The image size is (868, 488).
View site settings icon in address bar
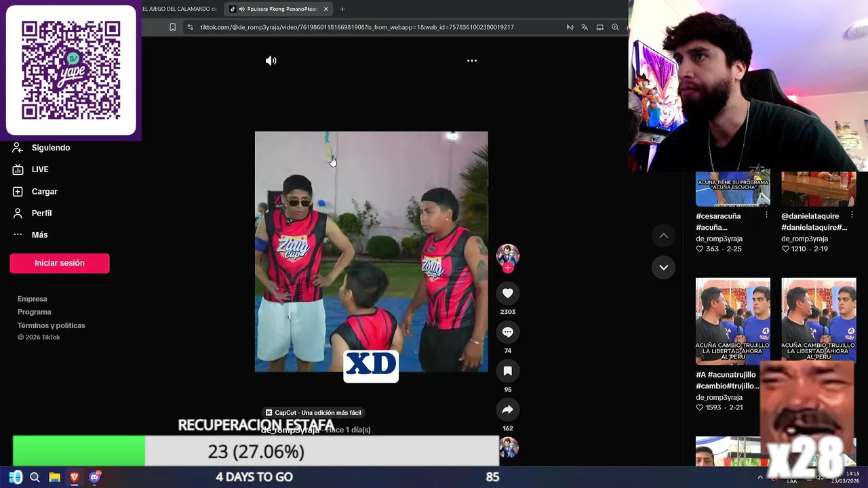[191, 27]
